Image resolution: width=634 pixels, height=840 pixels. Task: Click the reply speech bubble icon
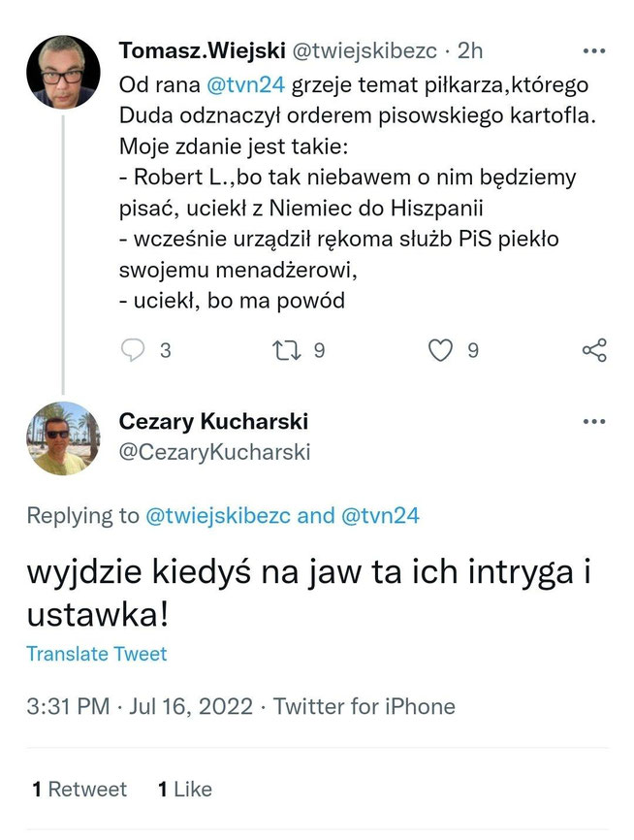pyautogui.click(x=133, y=350)
